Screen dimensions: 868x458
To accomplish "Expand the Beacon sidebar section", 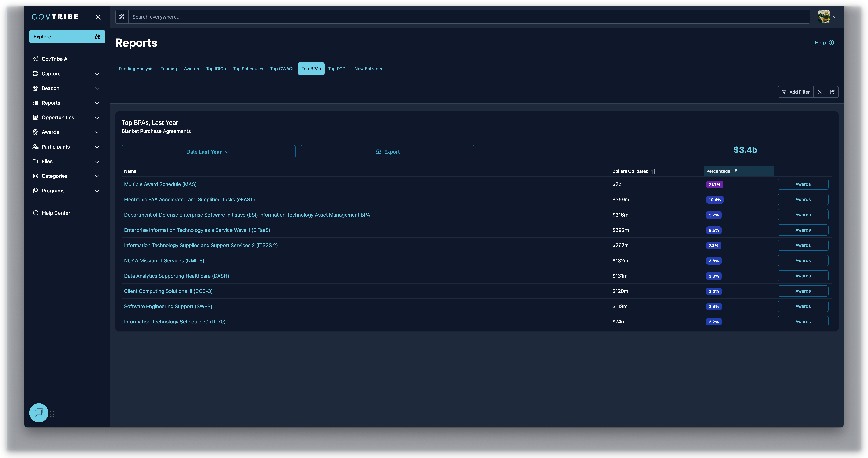I will (x=97, y=88).
